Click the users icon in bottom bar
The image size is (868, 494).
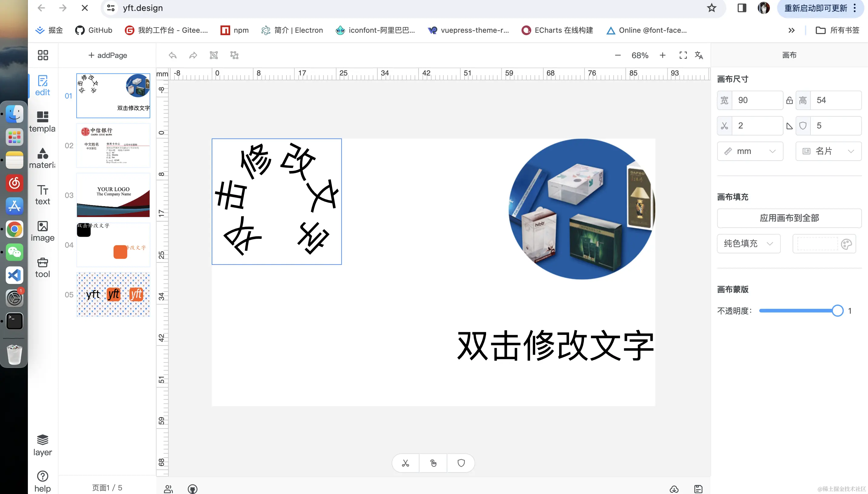tap(168, 489)
